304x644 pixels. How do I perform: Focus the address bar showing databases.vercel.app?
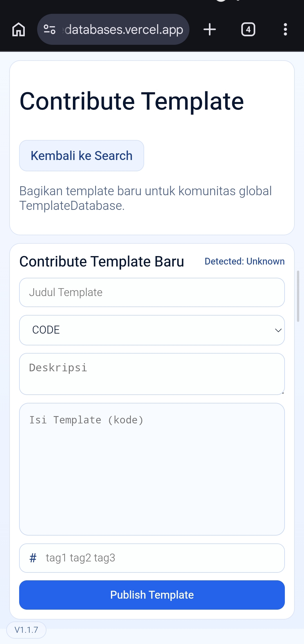point(122,29)
